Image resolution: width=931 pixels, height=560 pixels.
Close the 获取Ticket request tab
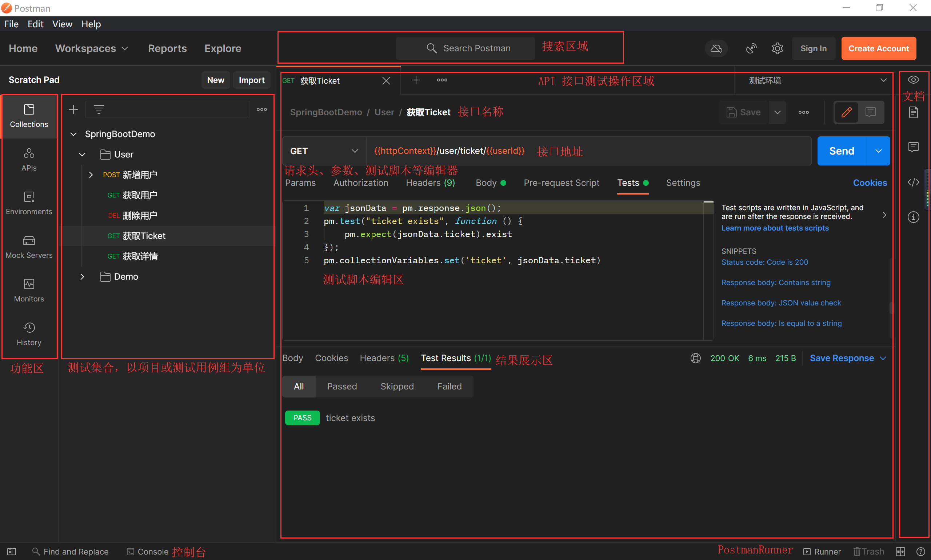386,81
